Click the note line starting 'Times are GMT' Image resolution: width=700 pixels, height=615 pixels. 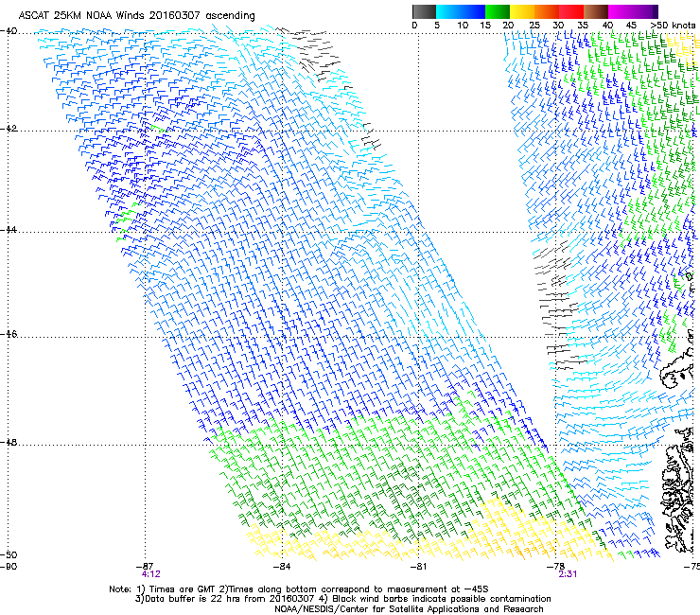click(299, 589)
